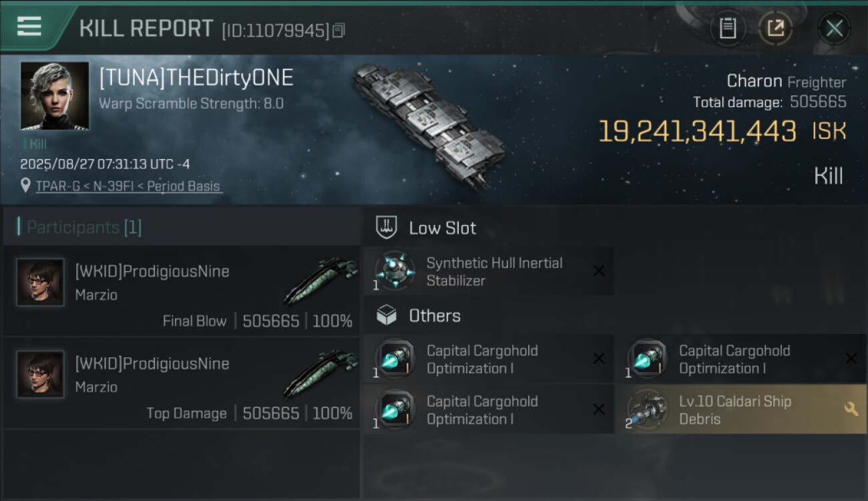The height and width of the screenshot is (501, 868).
Task: Click the Others cube icon
Action: pos(387,315)
